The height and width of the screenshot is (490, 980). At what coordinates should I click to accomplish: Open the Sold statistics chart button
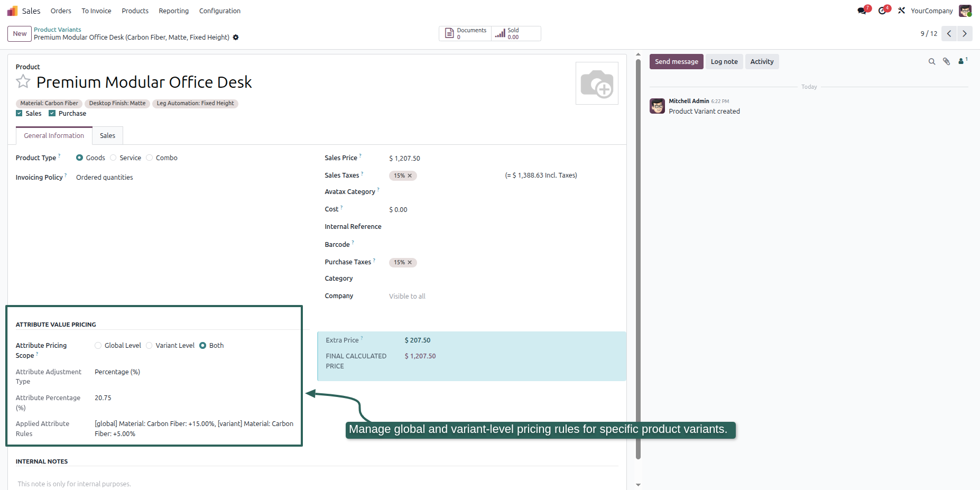coord(516,33)
